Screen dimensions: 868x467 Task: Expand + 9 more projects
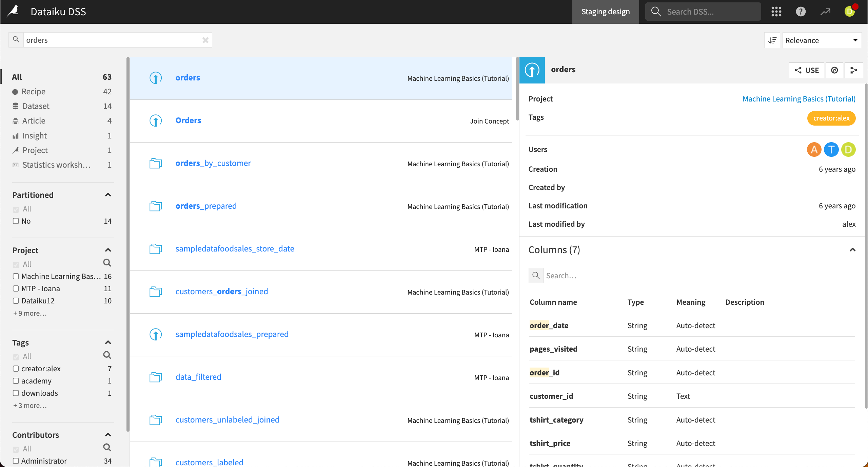click(30, 313)
